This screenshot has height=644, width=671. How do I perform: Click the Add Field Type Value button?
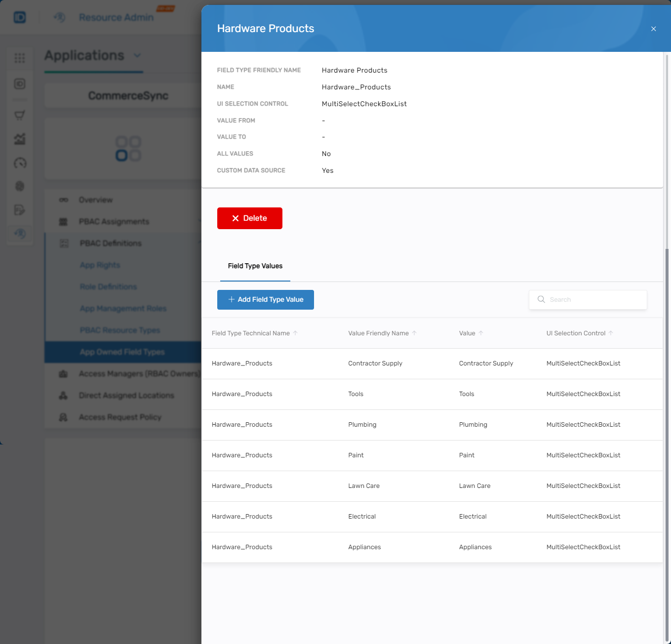point(265,299)
